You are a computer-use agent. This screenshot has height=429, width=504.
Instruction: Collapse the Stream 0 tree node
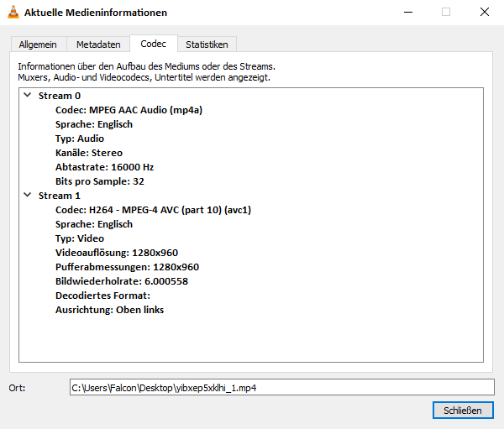27,96
